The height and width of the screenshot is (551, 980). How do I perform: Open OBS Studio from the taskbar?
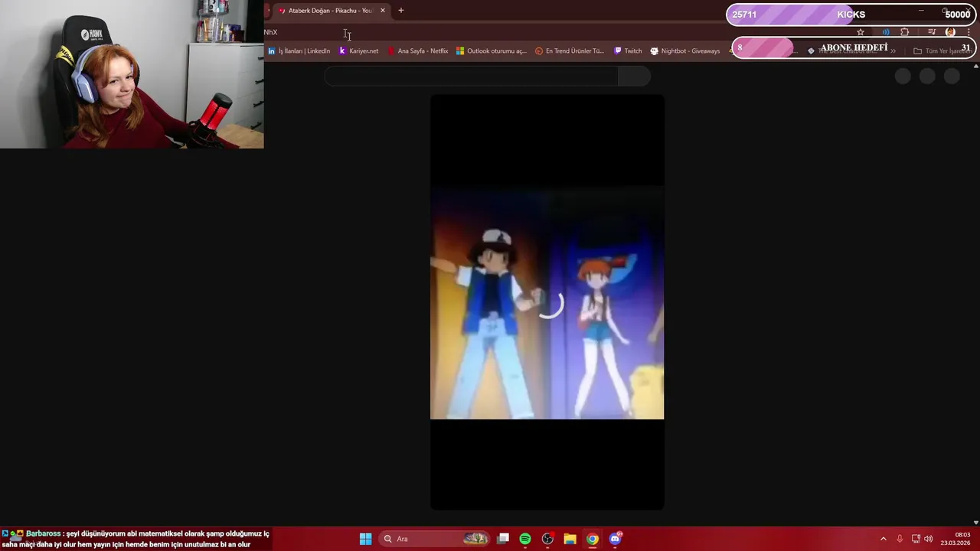[x=547, y=539]
